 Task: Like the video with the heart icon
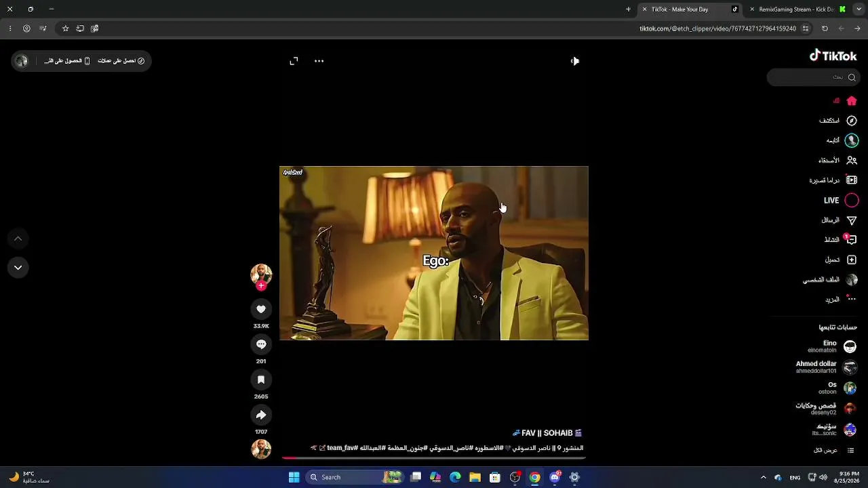[x=261, y=309]
